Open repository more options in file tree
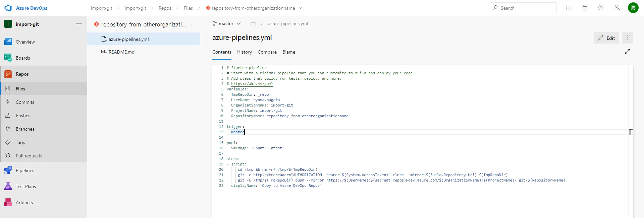644x218 pixels. [x=192, y=24]
